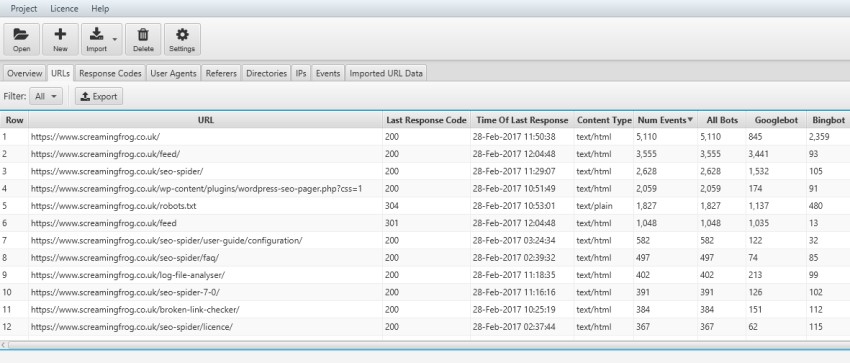This screenshot has height=363, width=850.
Task: Switch to the IPs tab
Action: (301, 73)
